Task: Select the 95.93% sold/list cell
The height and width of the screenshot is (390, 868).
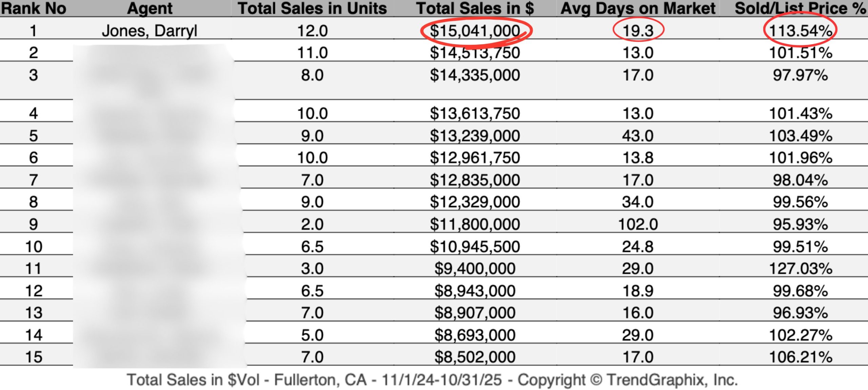Action: tap(800, 224)
